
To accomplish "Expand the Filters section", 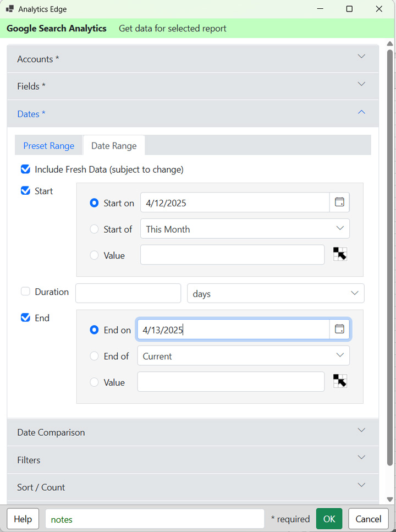I will point(193,460).
